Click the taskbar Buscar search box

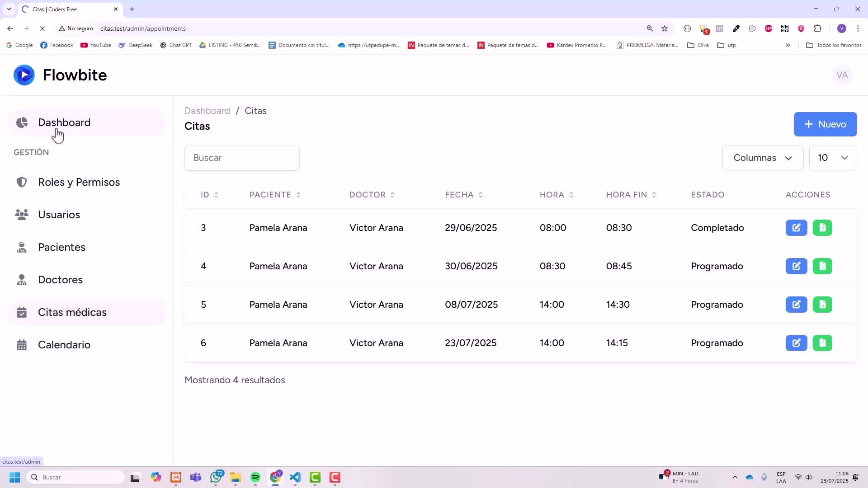point(75,477)
